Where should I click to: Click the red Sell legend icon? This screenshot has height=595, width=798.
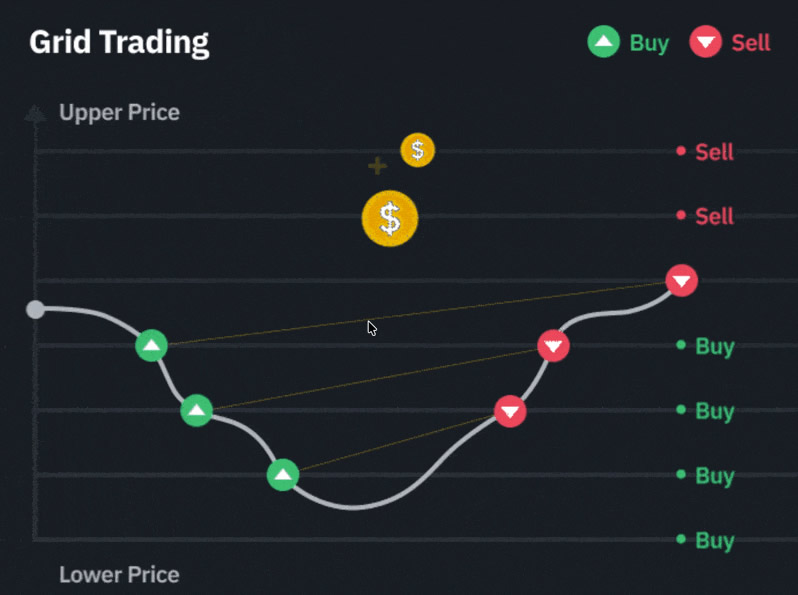706,42
